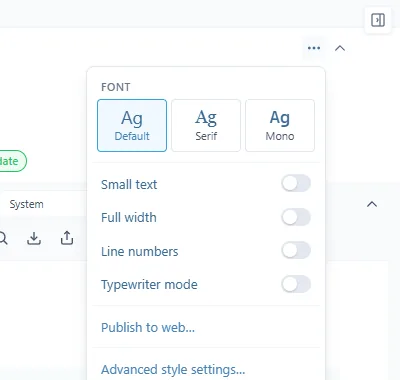
Task: Click the System label
Action: tap(26, 204)
